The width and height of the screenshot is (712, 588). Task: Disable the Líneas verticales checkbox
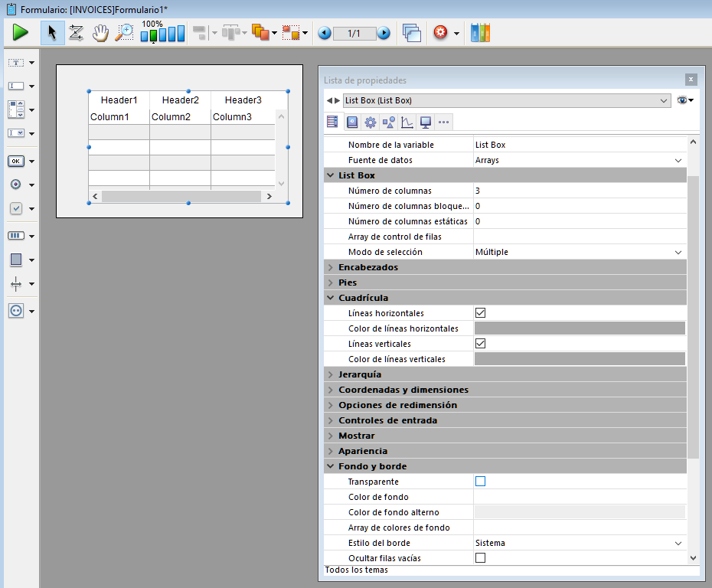[481, 344]
